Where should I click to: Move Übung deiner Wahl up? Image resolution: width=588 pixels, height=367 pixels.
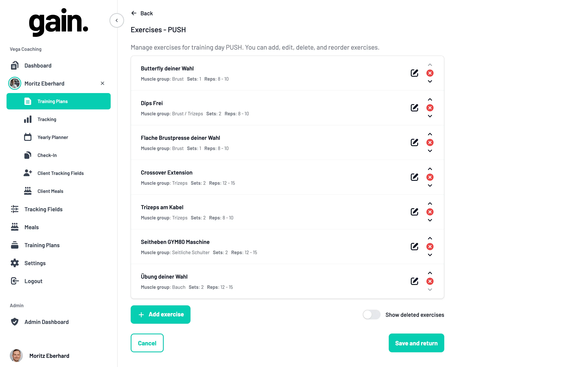coord(430,273)
